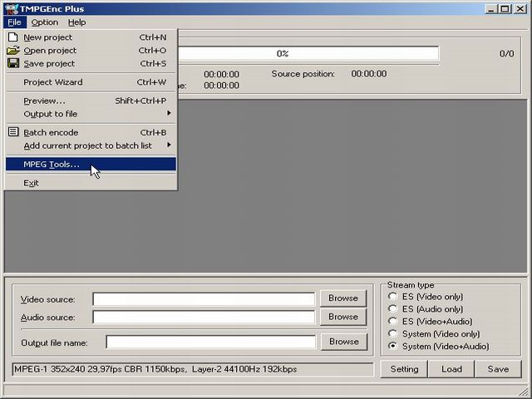Click the Open project folder icon
532x399 pixels.
[13, 50]
